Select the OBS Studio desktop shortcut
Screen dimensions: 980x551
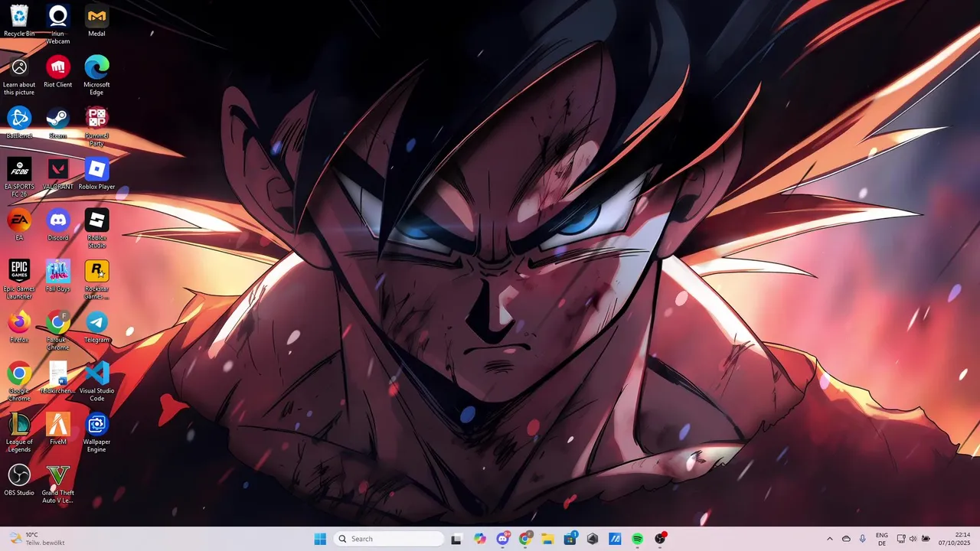tap(19, 480)
